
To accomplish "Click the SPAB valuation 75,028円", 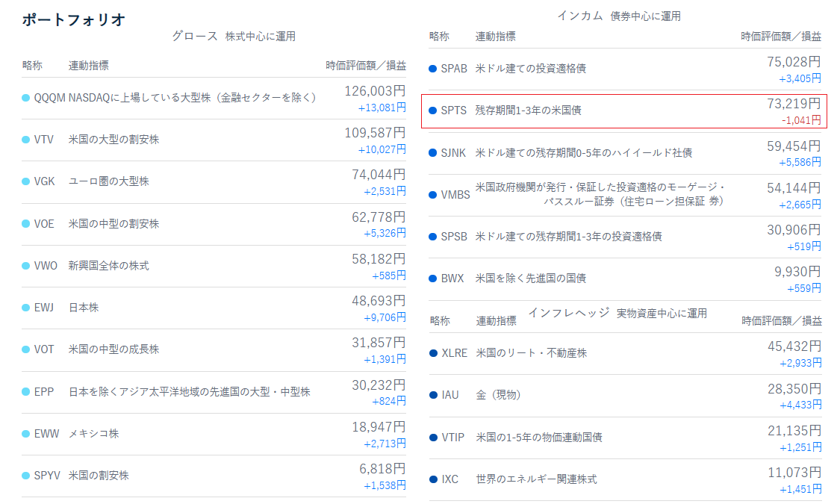I will (794, 62).
